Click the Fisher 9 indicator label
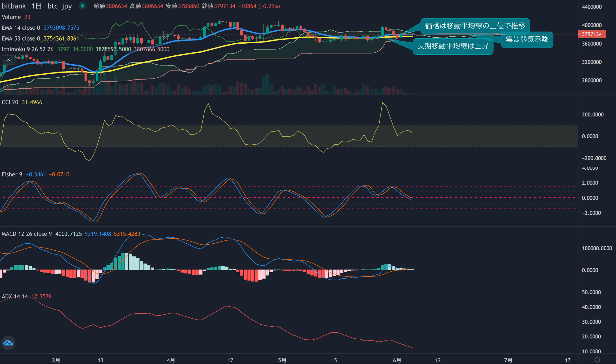This screenshot has width=616, height=364. point(12,174)
